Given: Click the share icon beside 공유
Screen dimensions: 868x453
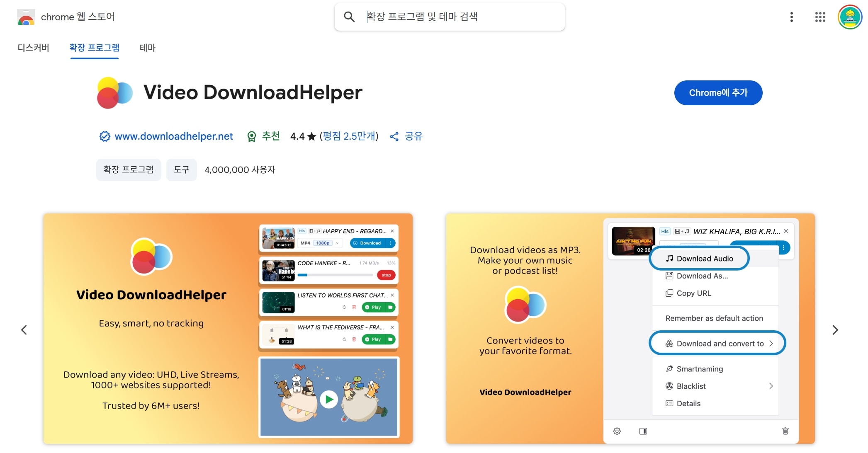Looking at the screenshot, I should pyautogui.click(x=394, y=136).
